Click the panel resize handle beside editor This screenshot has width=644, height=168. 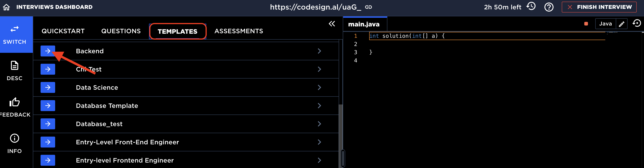tap(343, 158)
